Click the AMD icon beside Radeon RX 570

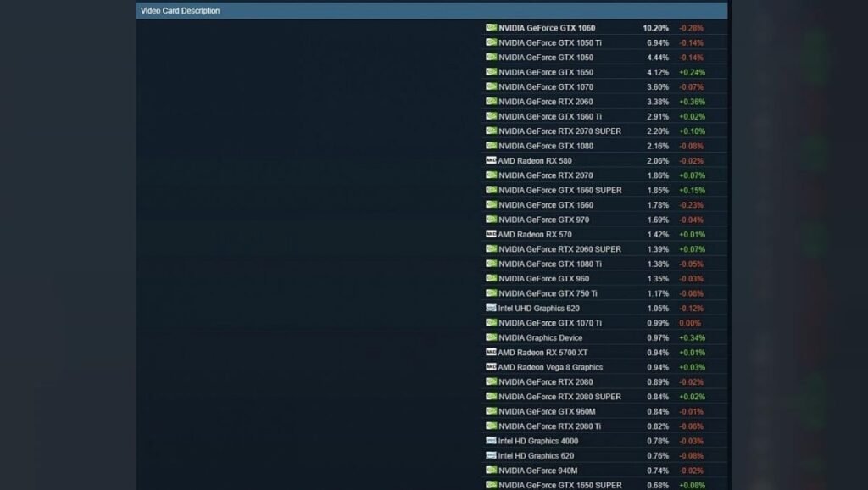[491, 234]
